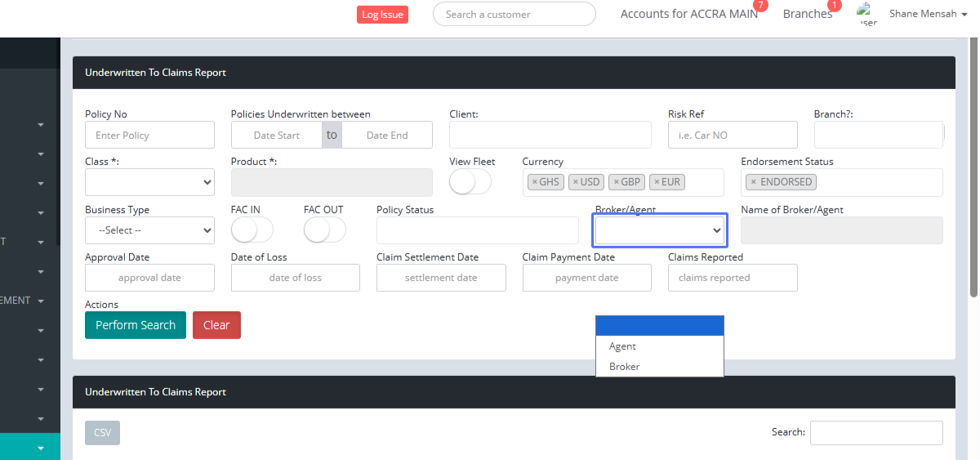Viewport: 980px width, 460px height.
Task: Click the red Clear button
Action: [x=216, y=325]
